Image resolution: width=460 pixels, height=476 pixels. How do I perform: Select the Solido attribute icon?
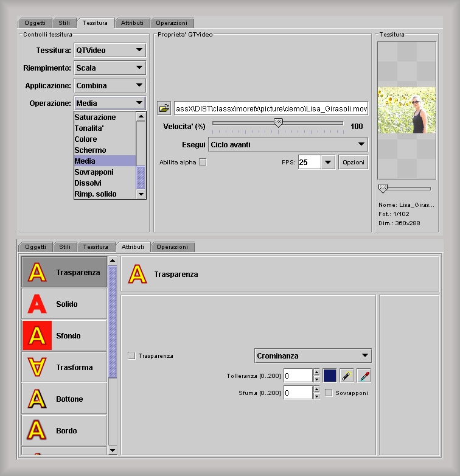(37, 304)
